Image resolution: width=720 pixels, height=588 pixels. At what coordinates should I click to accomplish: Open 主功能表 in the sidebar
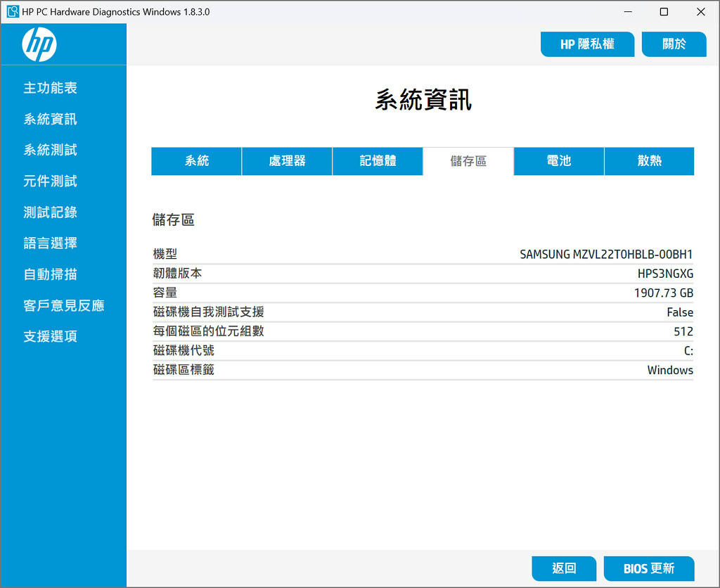(x=50, y=88)
